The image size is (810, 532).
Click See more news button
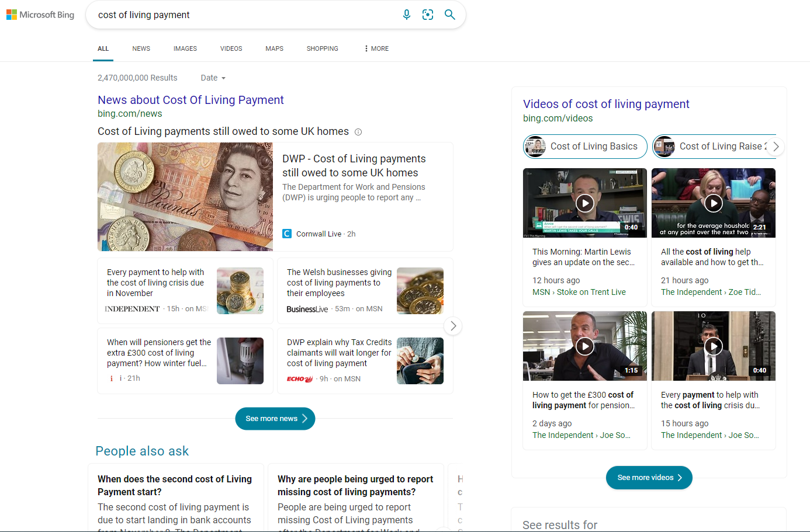[275, 419]
